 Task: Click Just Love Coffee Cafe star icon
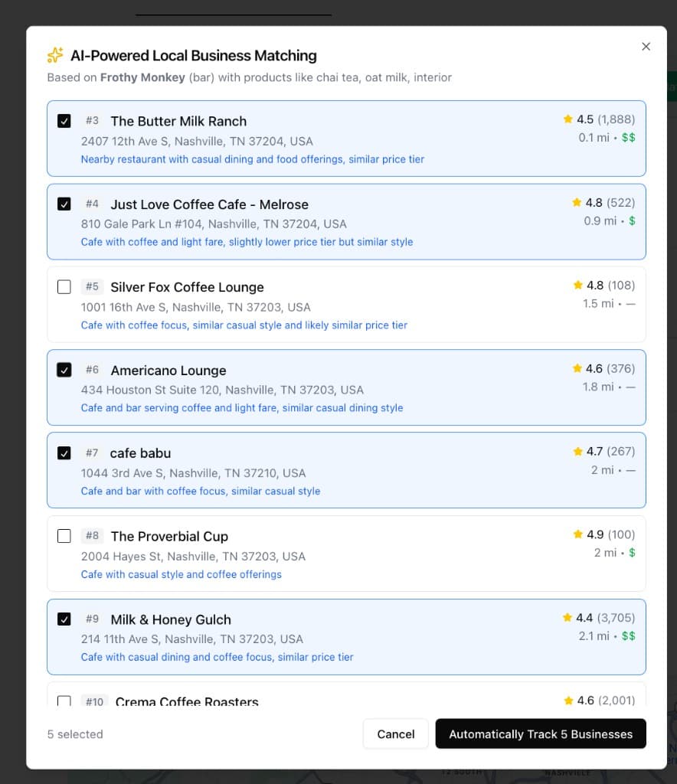click(x=577, y=202)
